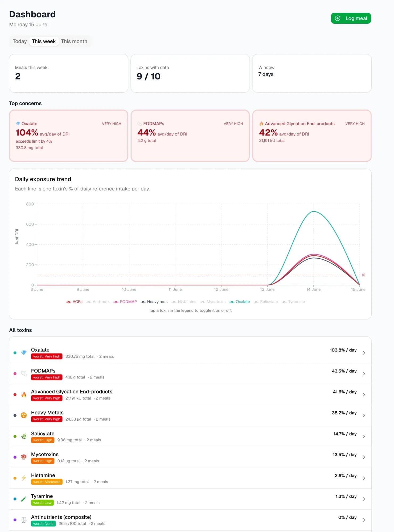Switch to the Today tab
The image size is (394, 532).
point(20,41)
